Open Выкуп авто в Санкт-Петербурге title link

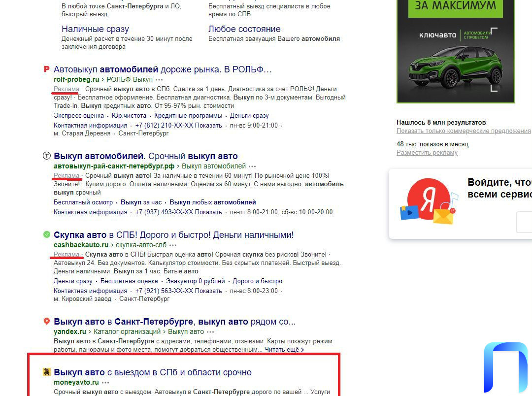pyautogui.click(x=175, y=322)
